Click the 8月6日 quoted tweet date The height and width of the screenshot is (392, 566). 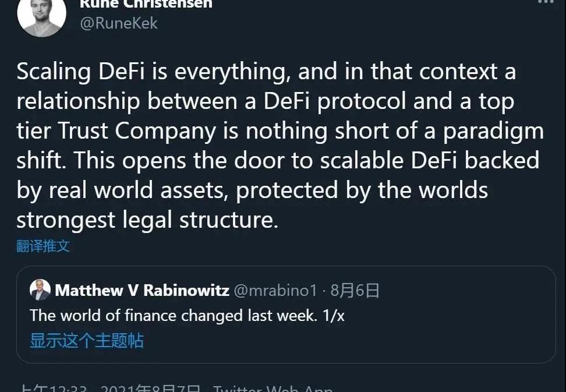click(355, 290)
